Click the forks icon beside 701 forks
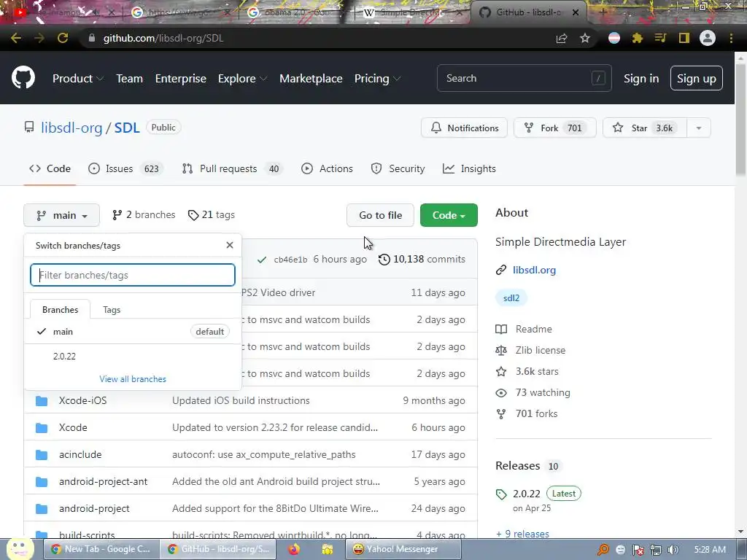The height and width of the screenshot is (560, 747). pyautogui.click(x=501, y=414)
